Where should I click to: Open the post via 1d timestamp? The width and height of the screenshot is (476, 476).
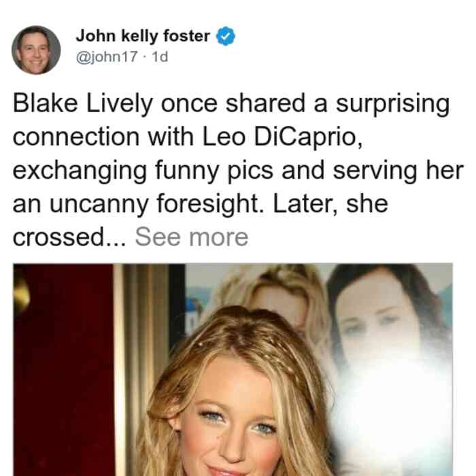coord(160,56)
